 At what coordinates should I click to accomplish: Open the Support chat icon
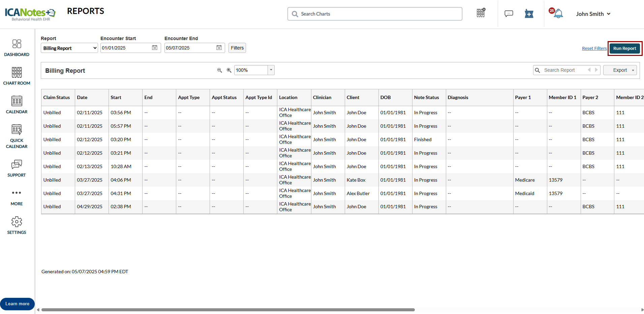pyautogui.click(x=17, y=164)
